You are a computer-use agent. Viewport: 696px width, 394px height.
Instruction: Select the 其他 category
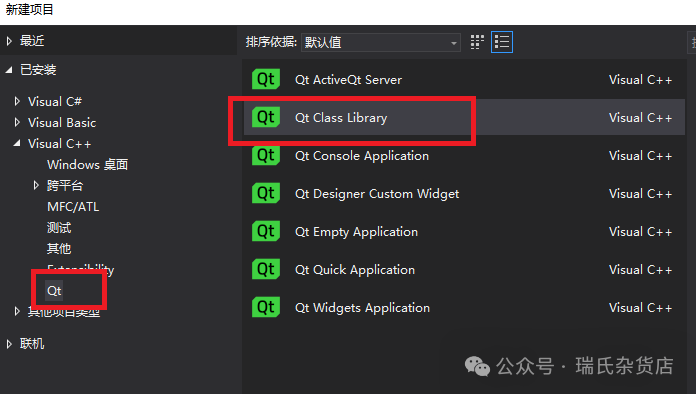pyautogui.click(x=59, y=248)
